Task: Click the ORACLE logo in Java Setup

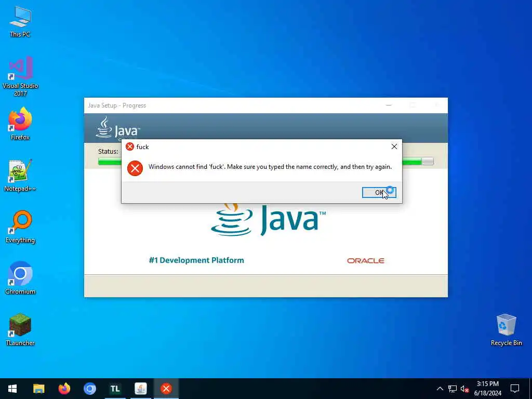Action: (365, 261)
